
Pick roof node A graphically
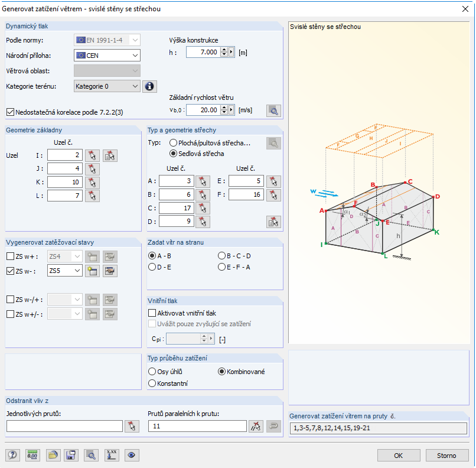click(203, 181)
